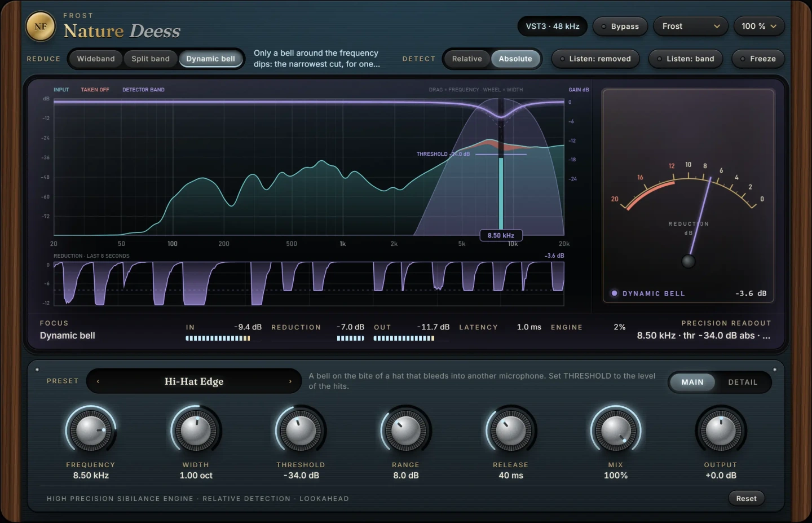Open the Hi-Hat Edge preset selector
The height and width of the screenshot is (523, 812).
(x=194, y=381)
